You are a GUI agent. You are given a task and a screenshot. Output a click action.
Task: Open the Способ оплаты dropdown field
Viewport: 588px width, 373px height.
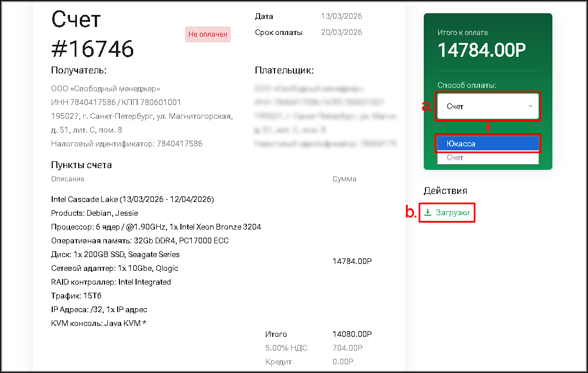pyautogui.click(x=488, y=106)
